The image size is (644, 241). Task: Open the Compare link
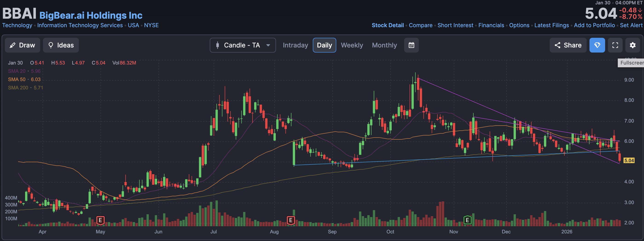coord(420,25)
